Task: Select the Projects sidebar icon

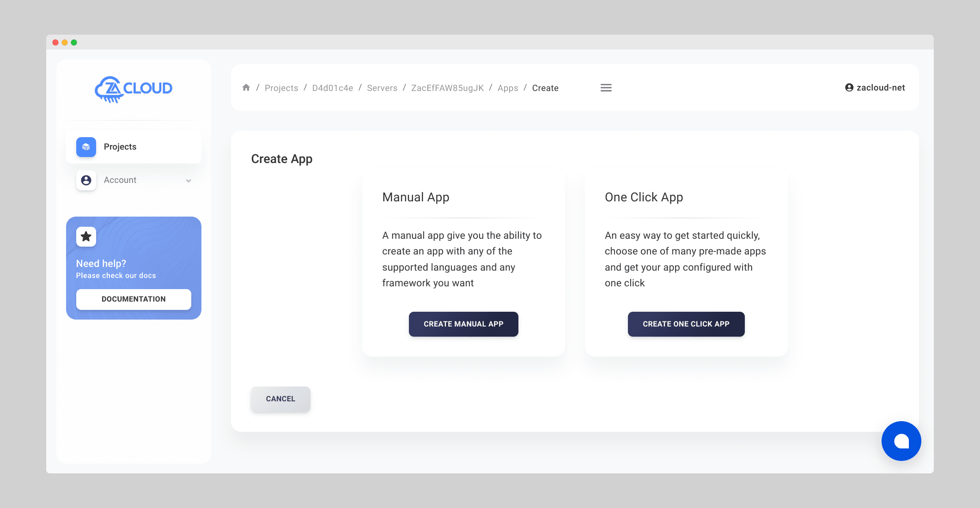Action: click(85, 146)
